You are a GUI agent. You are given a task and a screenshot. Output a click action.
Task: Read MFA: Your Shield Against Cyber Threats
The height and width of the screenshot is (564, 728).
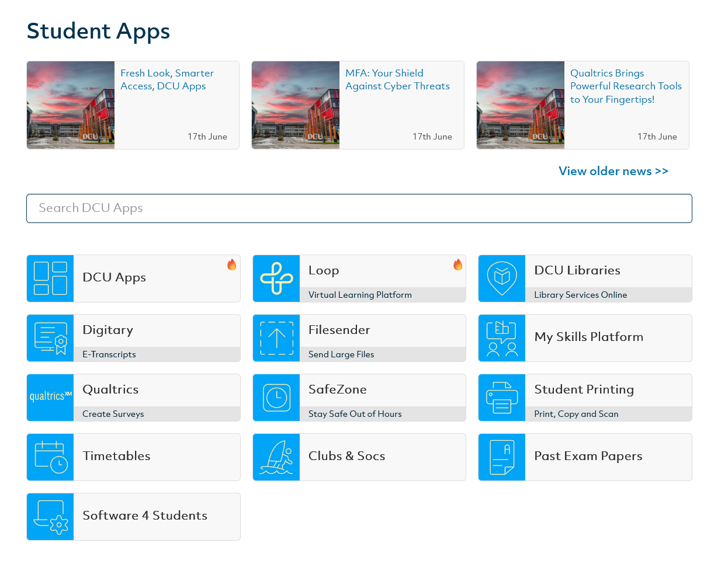click(x=397, y=79)
